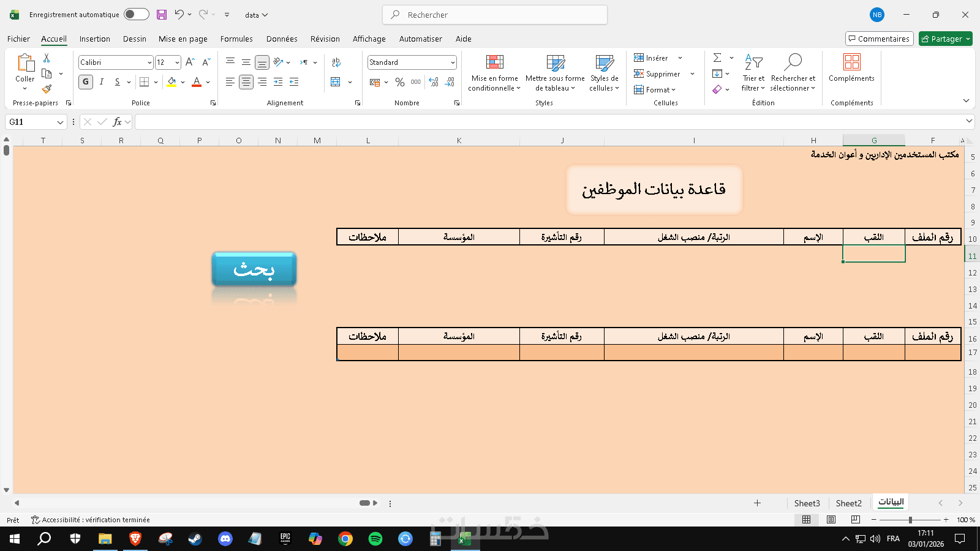The image size is (980, 551).
Task: Click the Copy icon in Presse-papiers
Action: tap(47, 73)
